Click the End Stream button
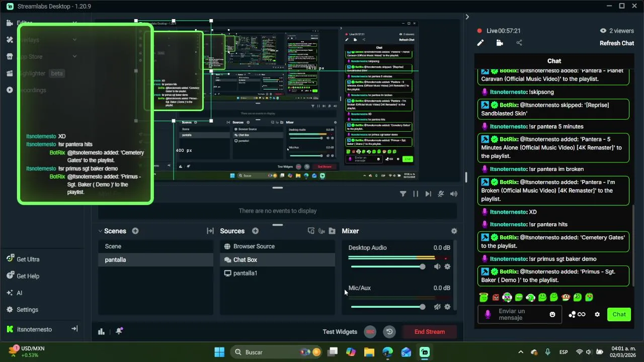This screenshot has height=362, width=644. coord(430,332)
